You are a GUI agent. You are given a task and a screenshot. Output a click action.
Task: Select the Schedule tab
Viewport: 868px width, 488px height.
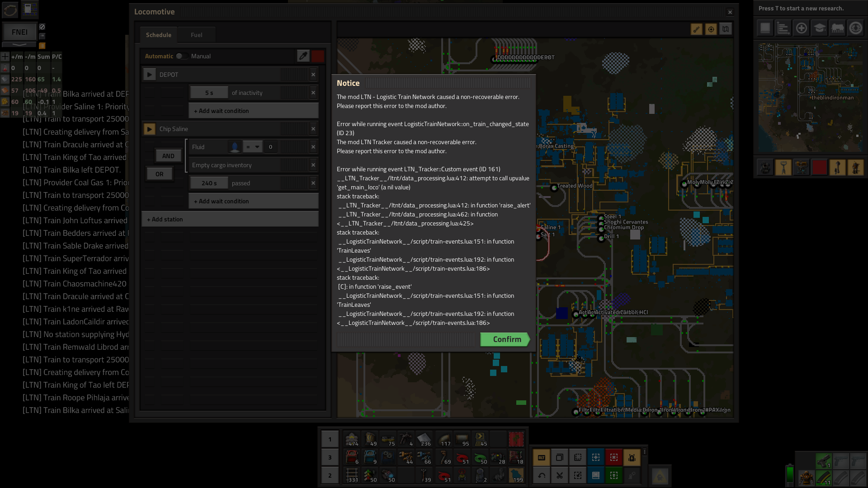pyautogui.click(x=158, y=35)
